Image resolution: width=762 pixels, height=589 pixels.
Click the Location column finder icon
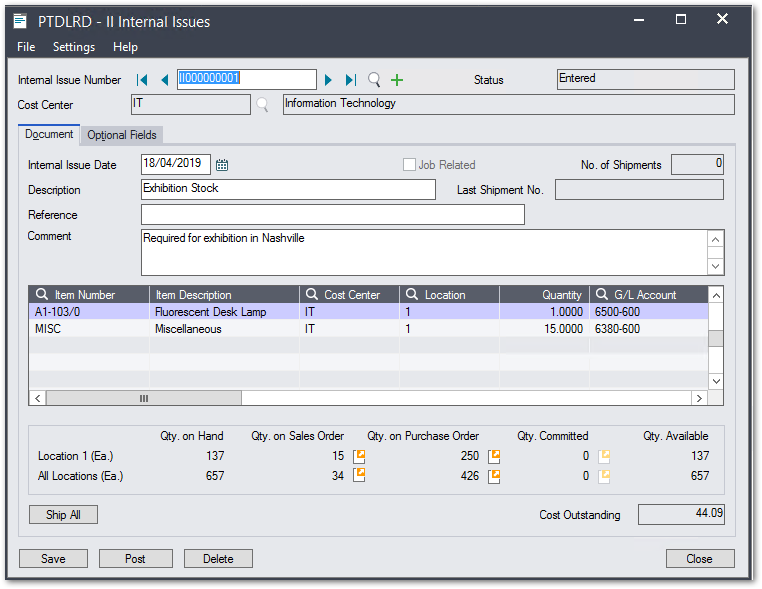click(412, 294)
